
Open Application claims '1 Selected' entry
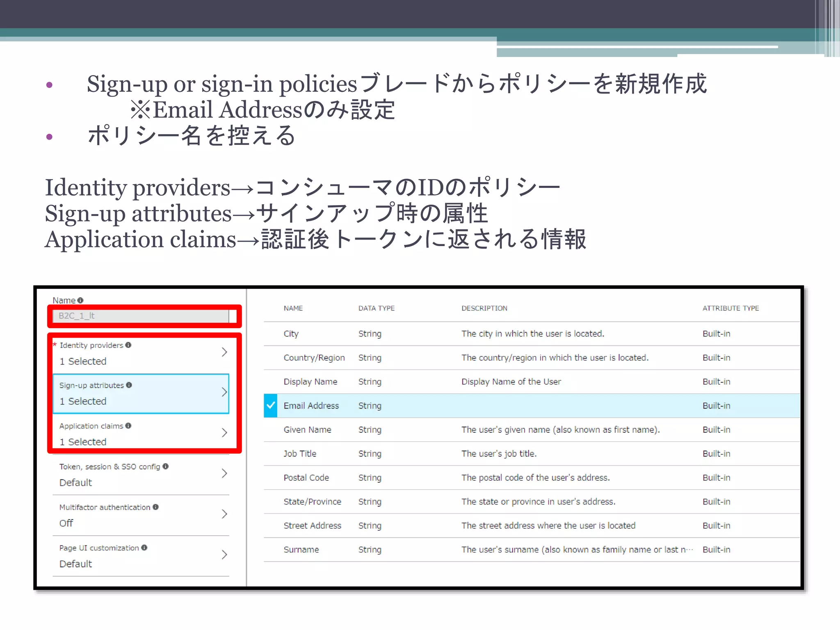[x=83, y=442]
